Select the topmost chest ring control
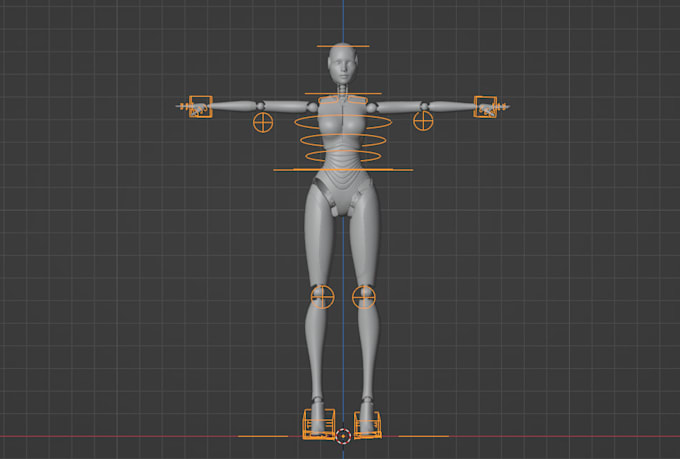Image resolution: width=680 pixels, height=459 pixels. click(343, 122)
